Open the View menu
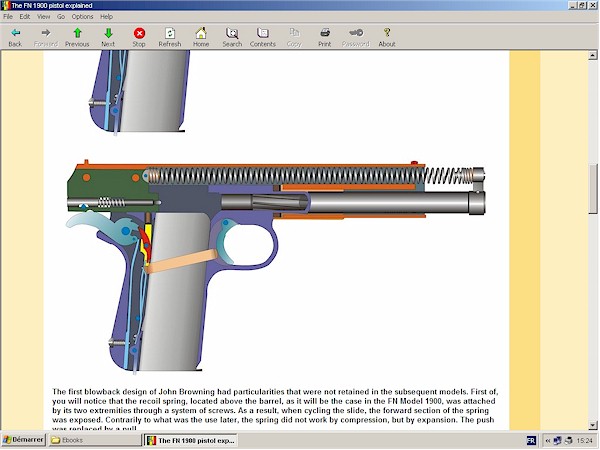600x450 pixels. point(44,17)
